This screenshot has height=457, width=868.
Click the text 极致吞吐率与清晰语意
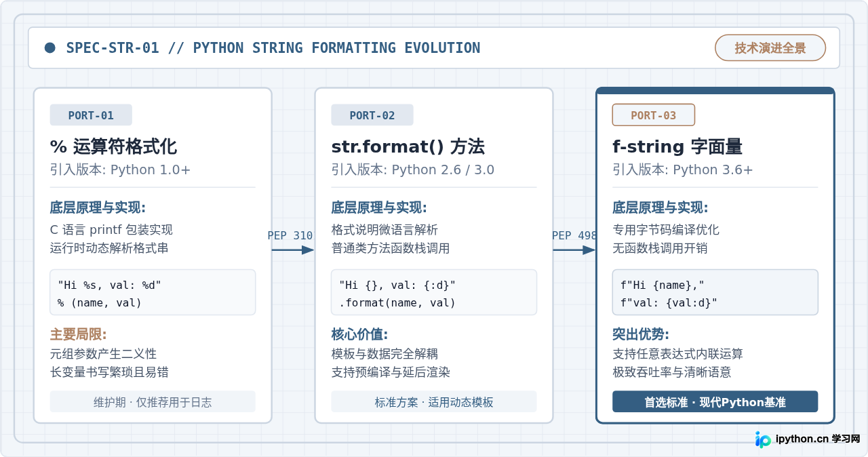click(x=672, y=372)
